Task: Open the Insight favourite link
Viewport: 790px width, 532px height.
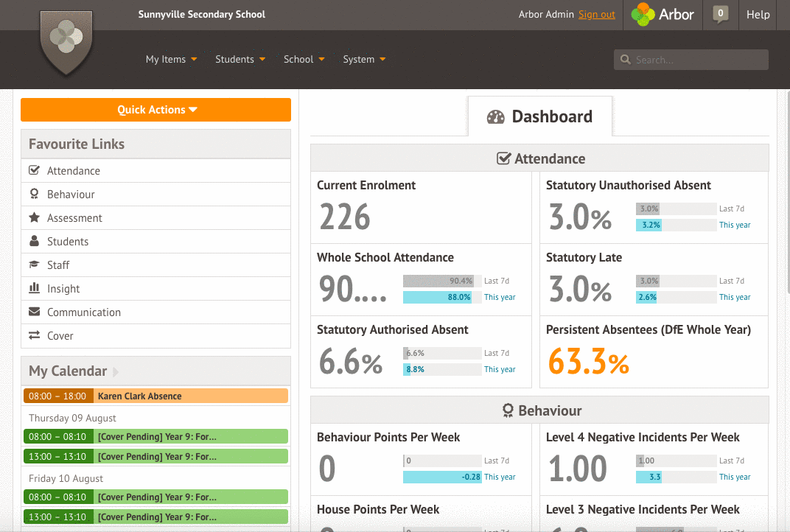Action: point(155,289)
